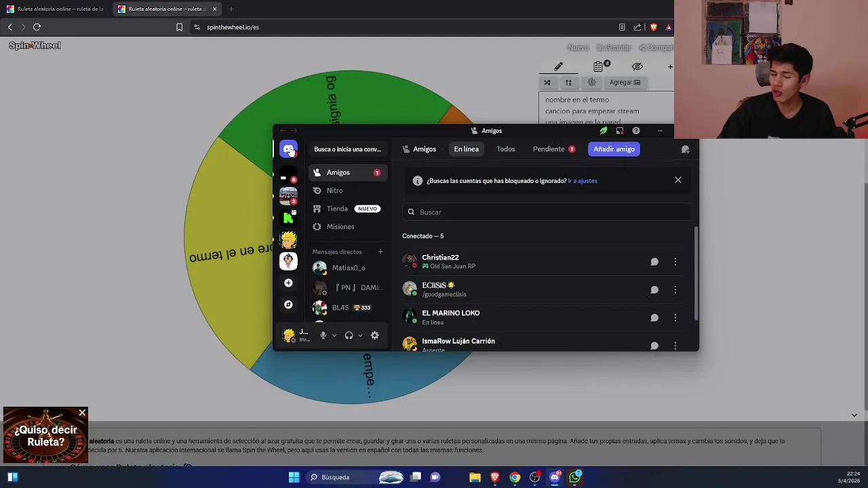Expand headphone output options arrow
Image resolution: width=868 pixels, height=488 pixels.
pos(360,335)
